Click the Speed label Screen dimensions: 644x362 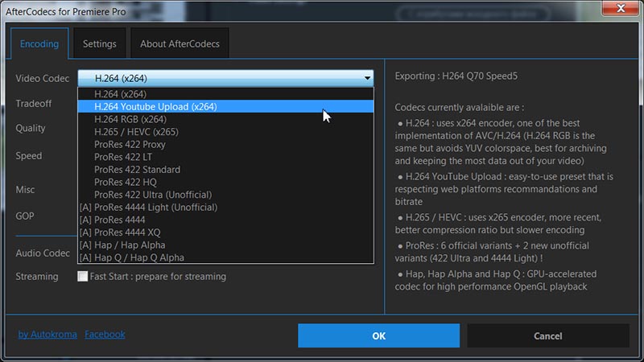pos(29,156)
